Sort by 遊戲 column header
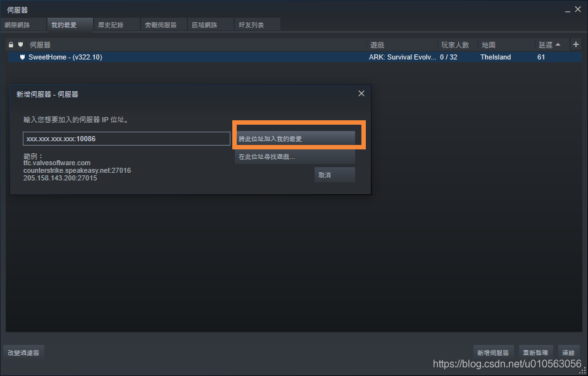Viewport: 588px width, 376px height. [402, 44]
